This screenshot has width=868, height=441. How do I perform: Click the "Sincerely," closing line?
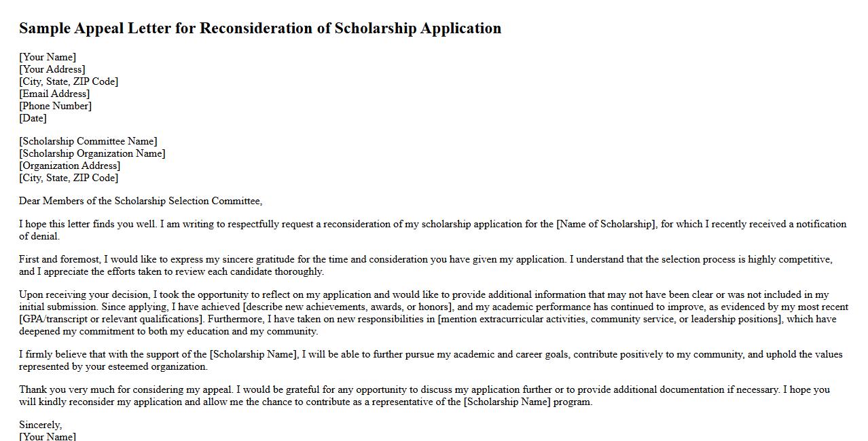click(x=41, y=425)
